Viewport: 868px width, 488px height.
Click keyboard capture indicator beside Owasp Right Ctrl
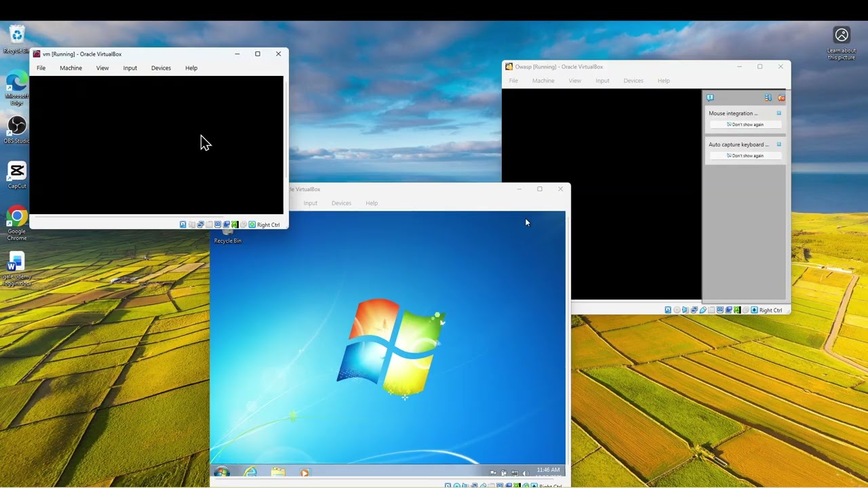(754, 310)
